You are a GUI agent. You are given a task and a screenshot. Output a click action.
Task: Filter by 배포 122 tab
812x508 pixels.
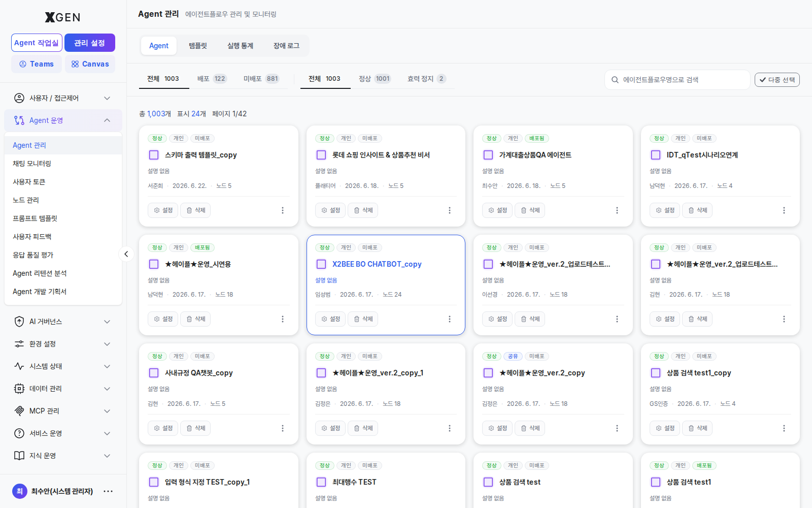(x=212, y=79)
